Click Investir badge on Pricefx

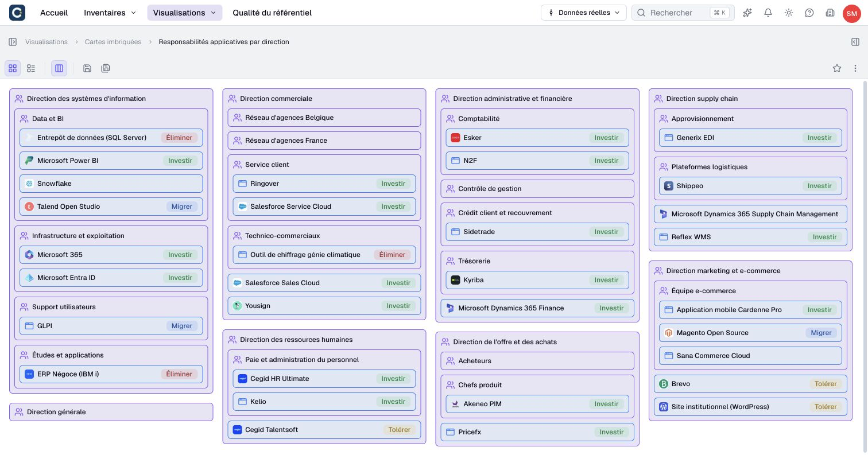[x=612, y=432]
